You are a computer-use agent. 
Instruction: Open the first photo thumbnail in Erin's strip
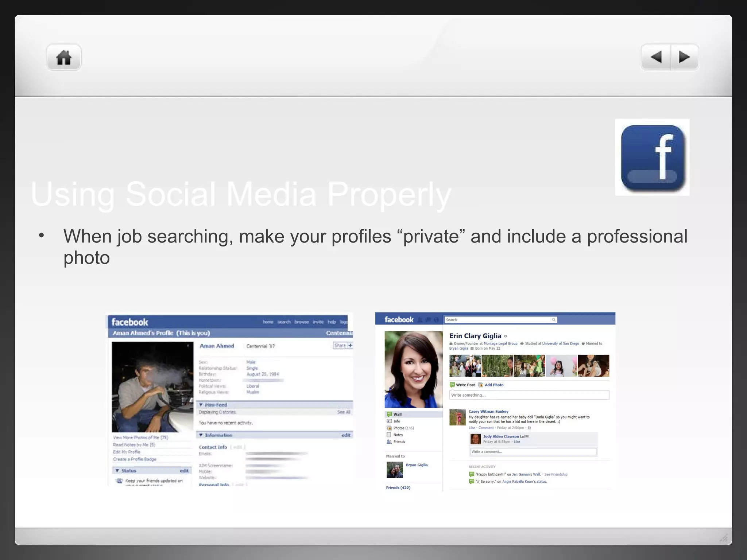click(x=465, y=366)
